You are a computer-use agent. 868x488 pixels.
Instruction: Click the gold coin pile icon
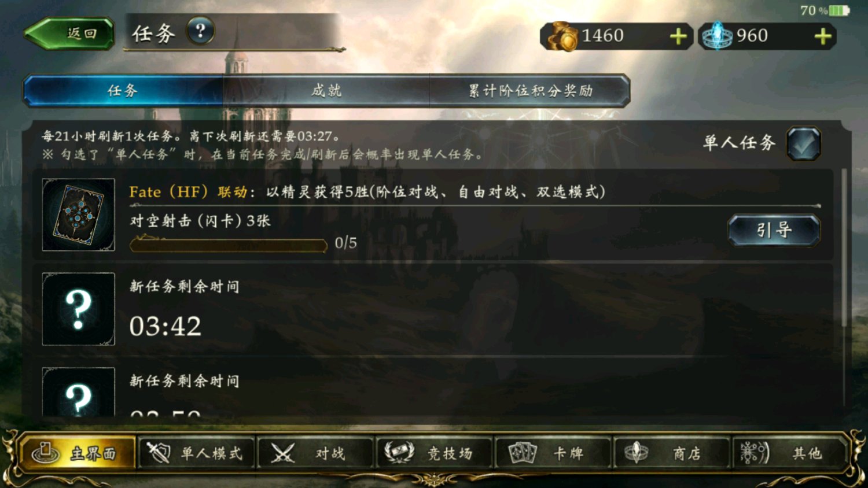click(x=562, y=36)
